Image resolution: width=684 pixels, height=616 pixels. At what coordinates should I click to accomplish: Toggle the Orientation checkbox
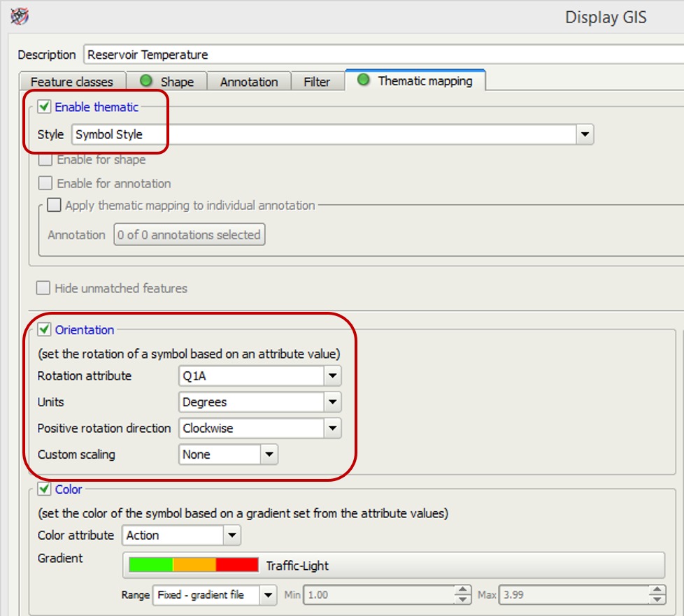[x=45, y=330]
